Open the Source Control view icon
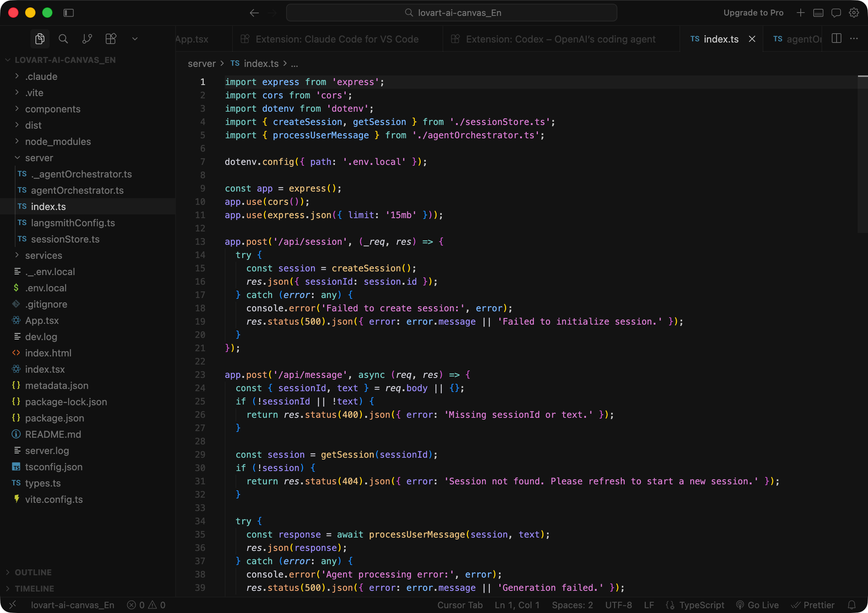The image size is (868, 613). pyautogui.click(x=87, y=38)
